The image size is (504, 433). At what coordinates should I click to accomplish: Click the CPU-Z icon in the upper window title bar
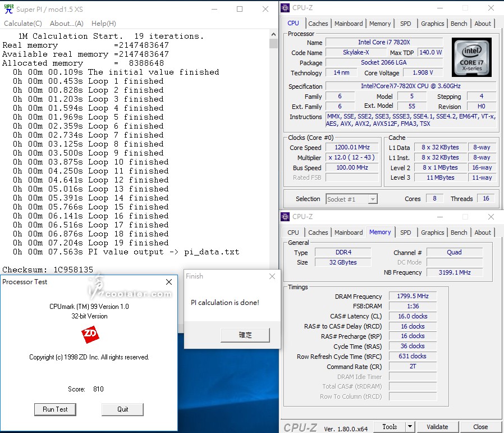(x=285, y=8)
